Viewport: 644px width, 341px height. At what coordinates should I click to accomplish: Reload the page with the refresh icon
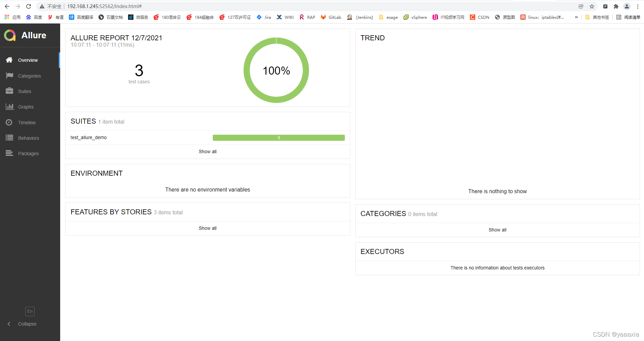click(29, 6)
